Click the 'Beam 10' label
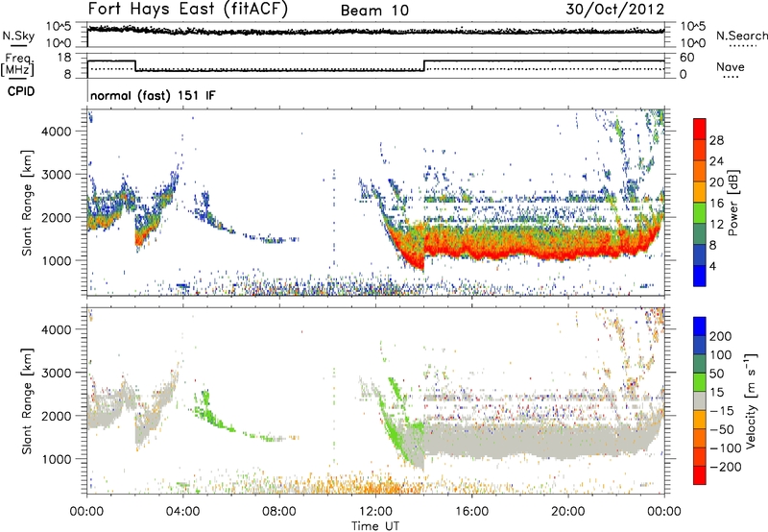Screen dimensions: 768x532 coord(374,11)
